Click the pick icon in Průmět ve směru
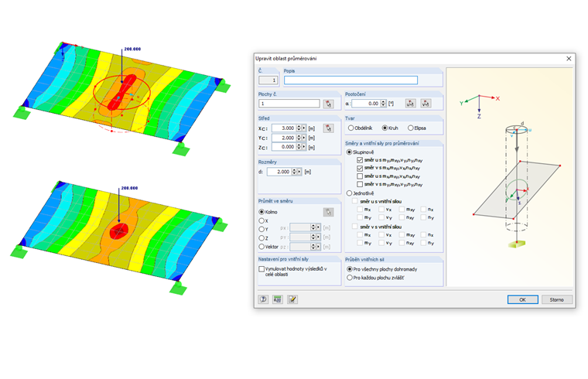The image size is (588, 379). tap(329, 212)
